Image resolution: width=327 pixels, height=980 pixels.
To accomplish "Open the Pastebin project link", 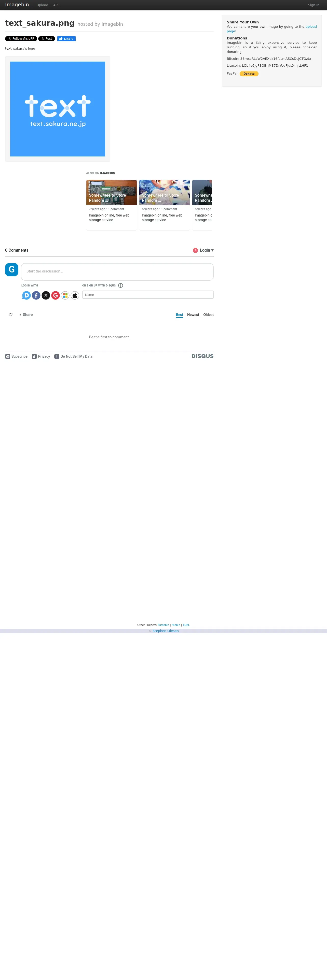I will tap(163, 625).
